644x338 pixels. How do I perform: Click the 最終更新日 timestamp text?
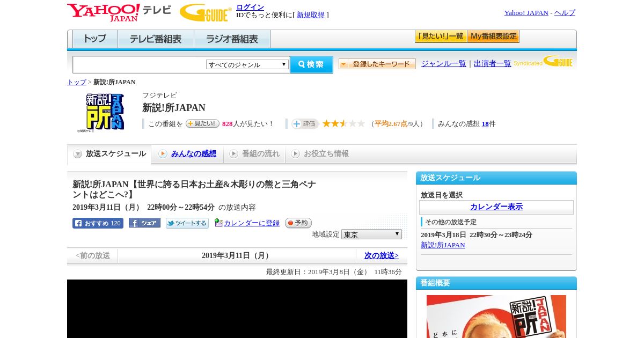[334, 272]
